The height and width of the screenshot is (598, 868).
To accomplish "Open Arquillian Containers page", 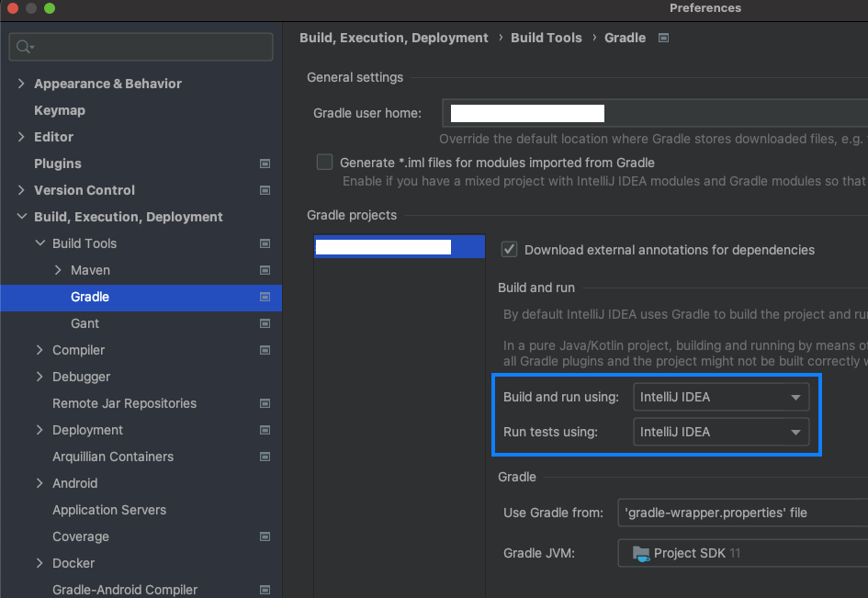I will (113, 457).
